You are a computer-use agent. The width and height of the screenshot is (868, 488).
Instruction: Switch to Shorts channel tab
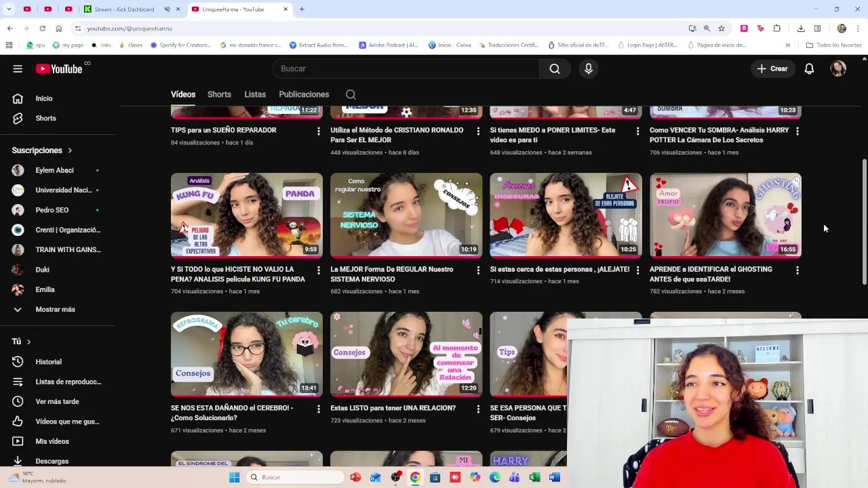pos(219,94)
